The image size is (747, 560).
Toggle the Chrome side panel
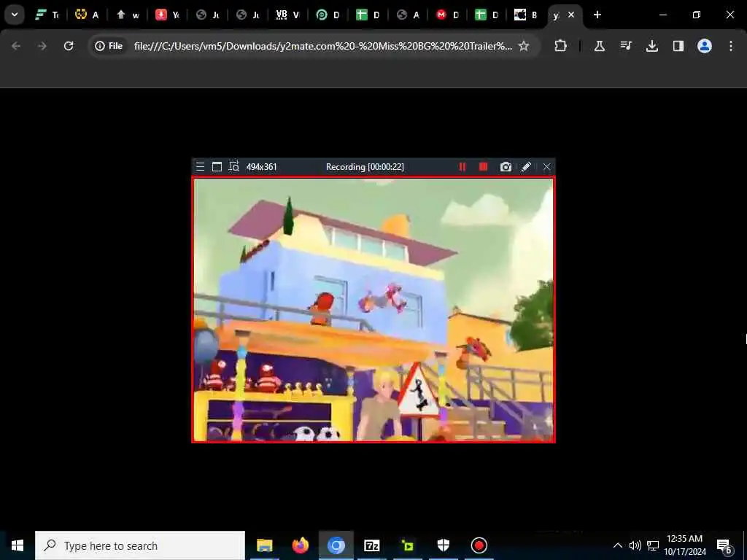point(678,46)
